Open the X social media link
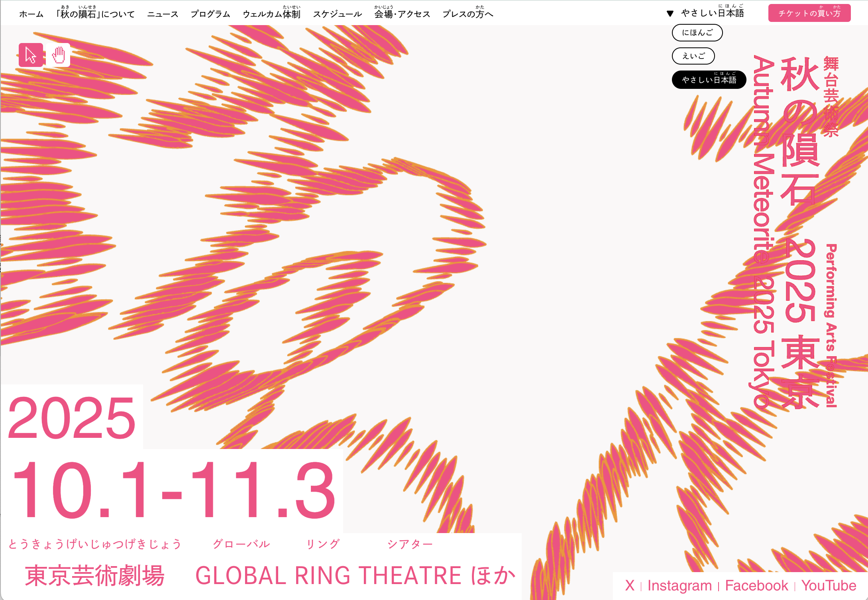868x600 pixels. point(629,585)
